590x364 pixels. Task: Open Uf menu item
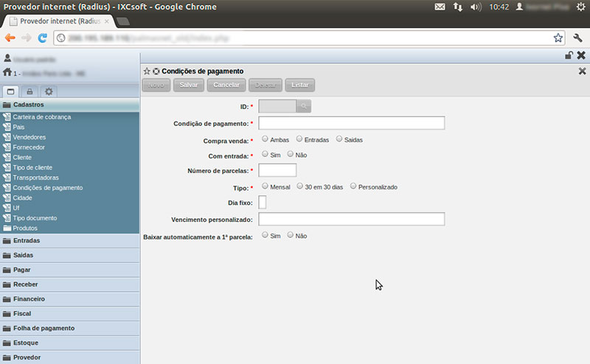click(x=15, y=209)
